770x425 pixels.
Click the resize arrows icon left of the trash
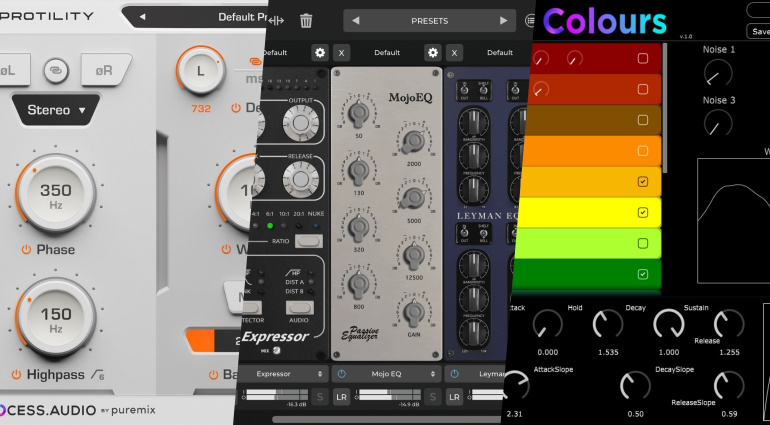276,21
